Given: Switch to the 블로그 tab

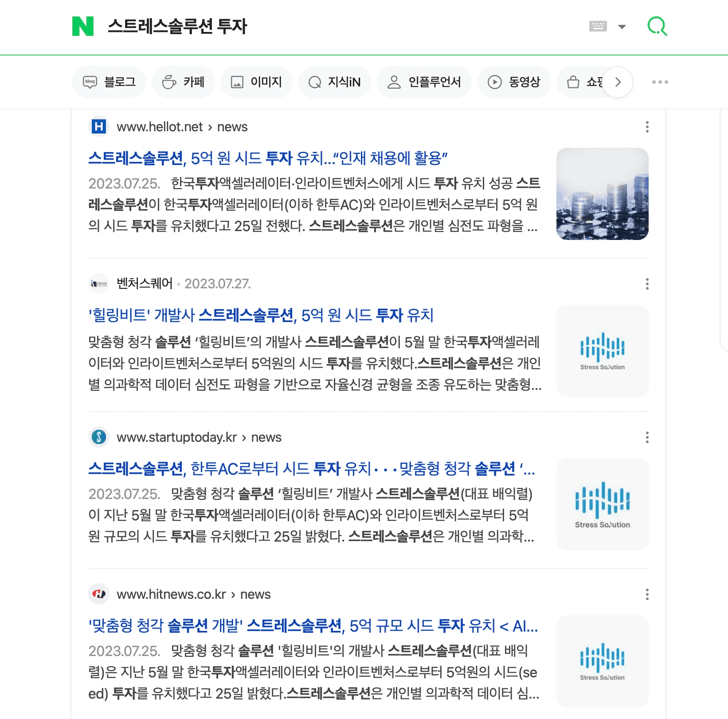Looking at the screenshot, I should tap(109, 82).
